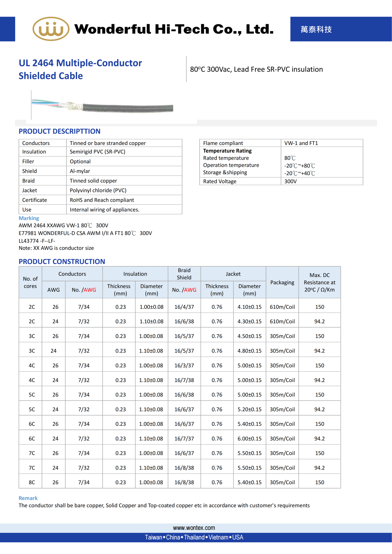The image size is (392, 554).
Task: Click braid value 16/4/37
Action: [x=184, y=307]
